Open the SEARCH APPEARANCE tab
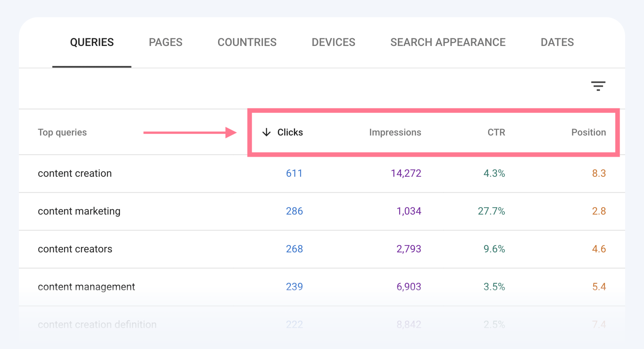This screenshot has height=349, width=644. (448, 42)
